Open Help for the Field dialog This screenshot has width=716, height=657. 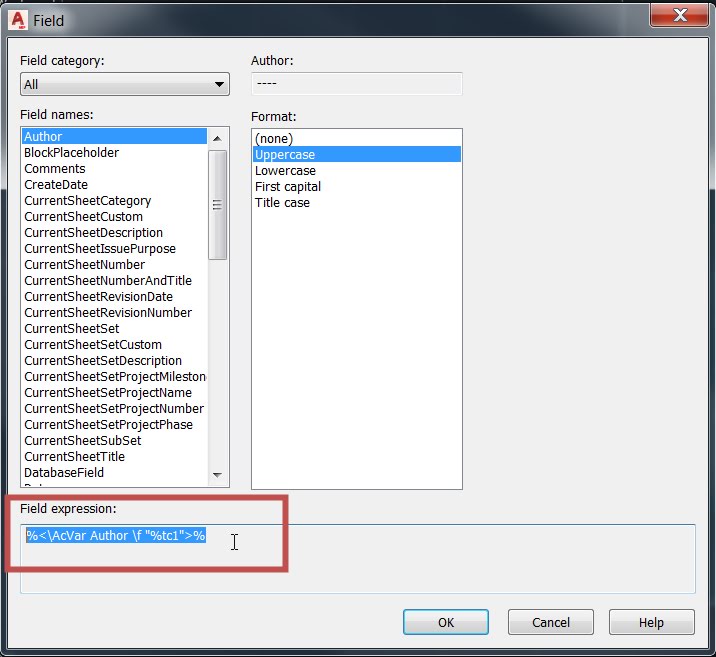[x=652, y=622]
